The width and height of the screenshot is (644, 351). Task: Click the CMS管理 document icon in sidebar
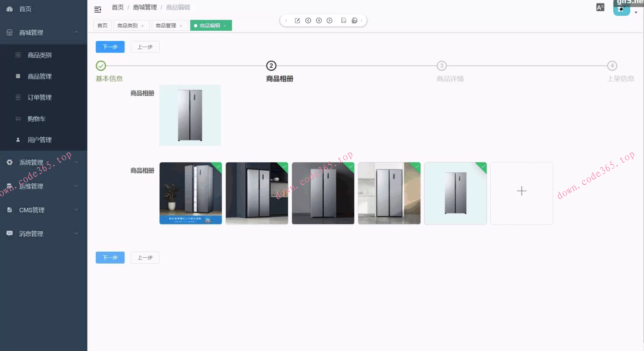coord(9,210)
